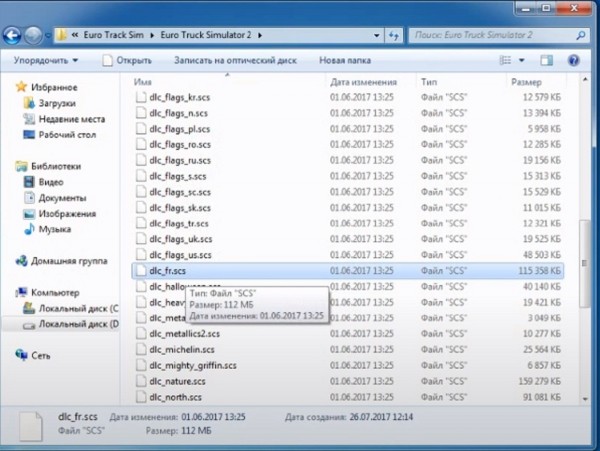Click file icon beside dlc_flags_ru.scs
This screenshot has width=600, height=451.
141,160
